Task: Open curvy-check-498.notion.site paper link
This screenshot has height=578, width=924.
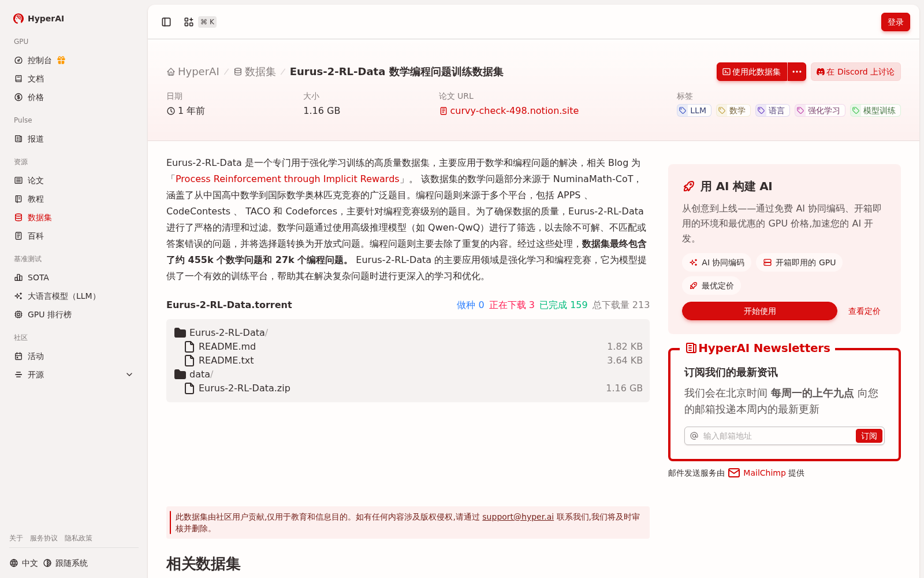Action: 509,111
